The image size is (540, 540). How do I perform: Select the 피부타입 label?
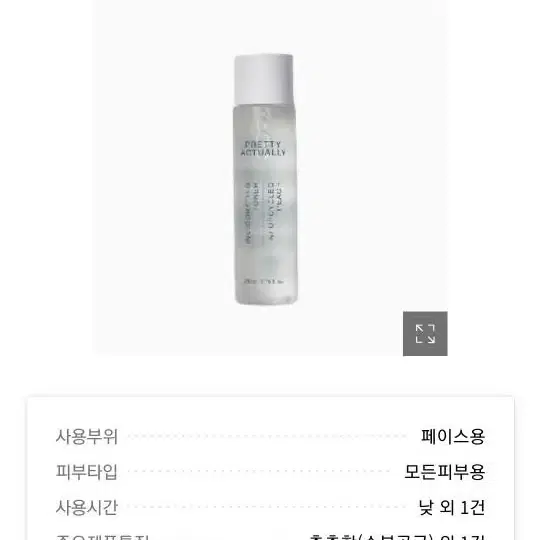click(x=87, y=471)
